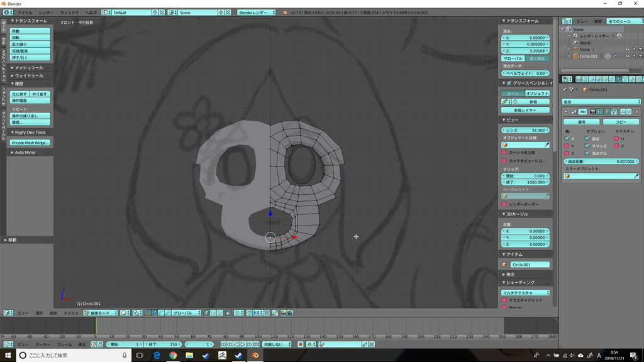Image resolution: width=644 pixels, height=362 pixels.
Task: Toggle 3D manipulator widget icon
Action: tap(148, 313)
